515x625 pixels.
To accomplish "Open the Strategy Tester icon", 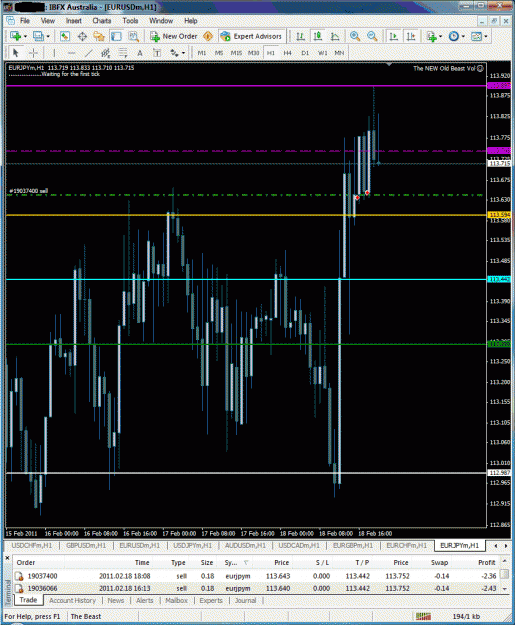I will [x=133, y=36].
